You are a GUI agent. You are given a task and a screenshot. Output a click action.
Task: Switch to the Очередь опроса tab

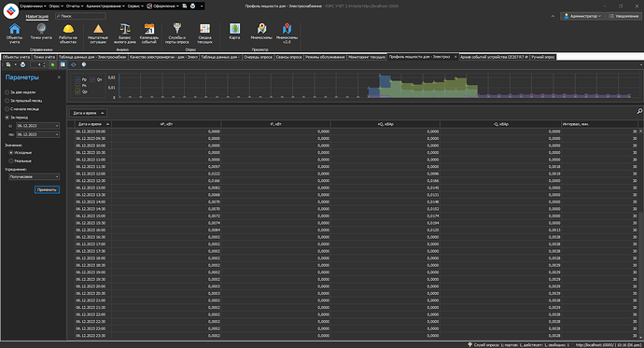258,57
